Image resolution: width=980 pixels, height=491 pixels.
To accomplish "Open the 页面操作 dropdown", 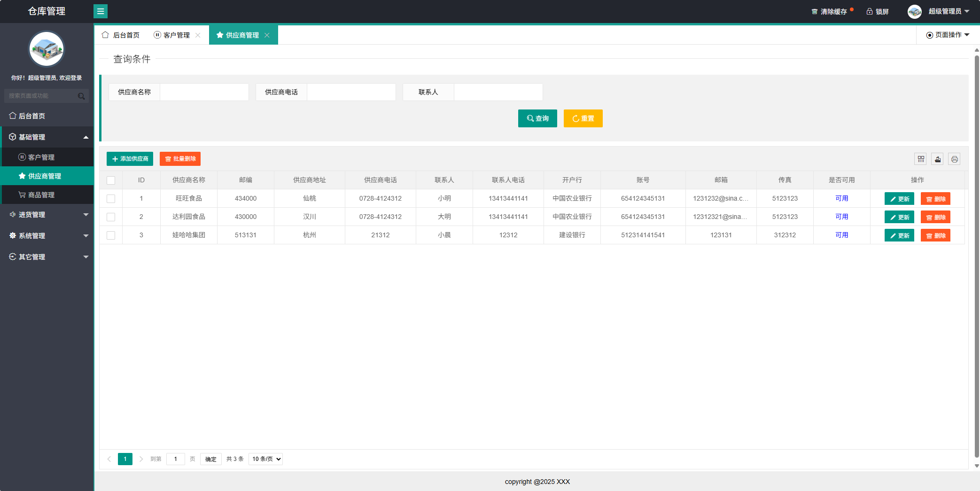I will 948,35.
